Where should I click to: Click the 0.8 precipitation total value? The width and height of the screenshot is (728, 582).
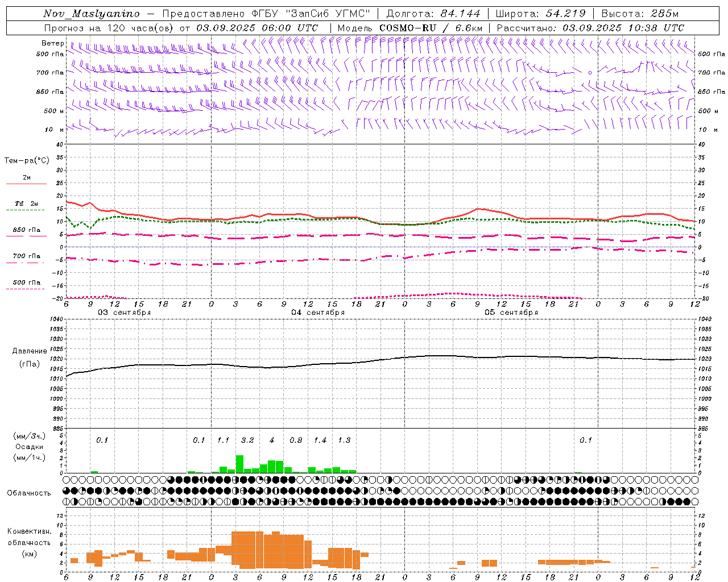(296, 440)
